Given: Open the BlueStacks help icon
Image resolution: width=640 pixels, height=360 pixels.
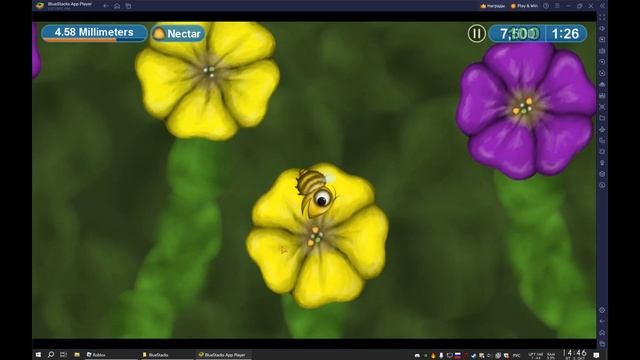Looking at the screenshot, I should click(546, 6).
